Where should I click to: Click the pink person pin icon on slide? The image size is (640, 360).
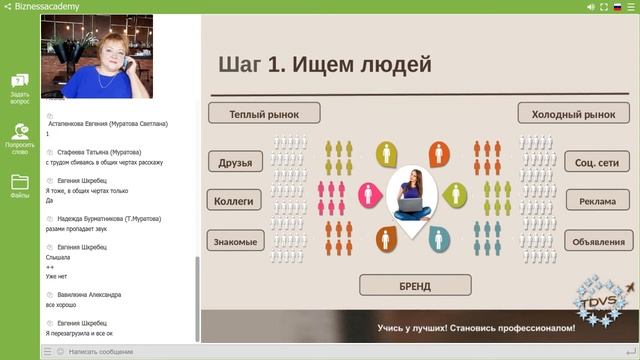[369, 195]
